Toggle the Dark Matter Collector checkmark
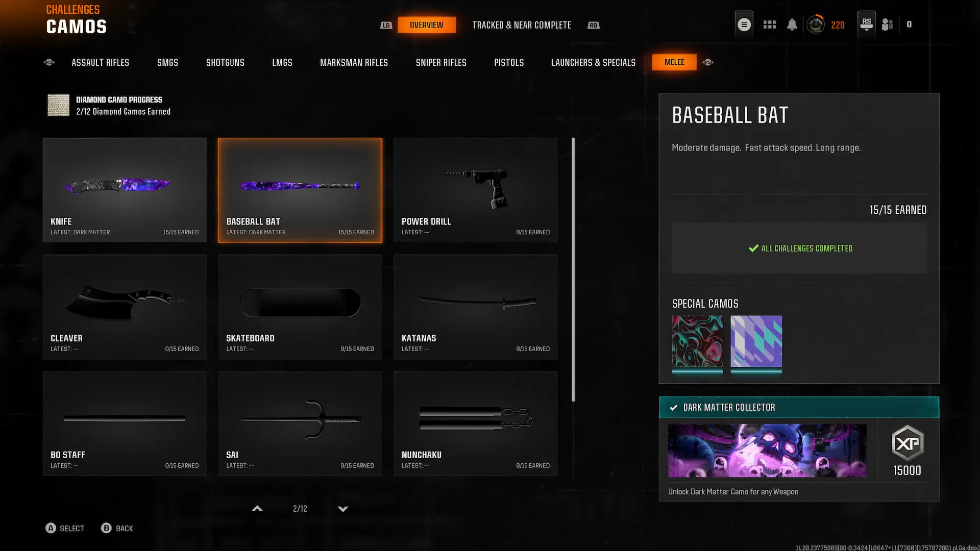The image size is (980, 551). coord(673,408)
